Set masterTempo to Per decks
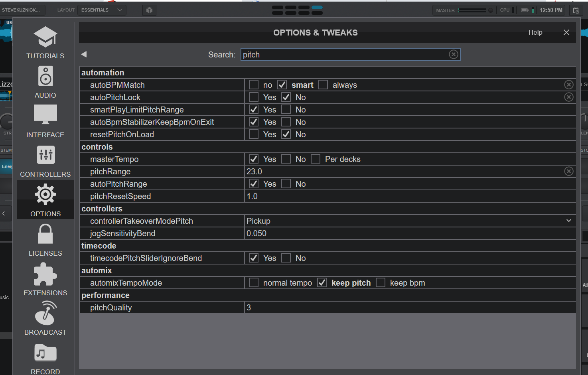This screenshot has width=588, height=375. (x=316, y=159)
